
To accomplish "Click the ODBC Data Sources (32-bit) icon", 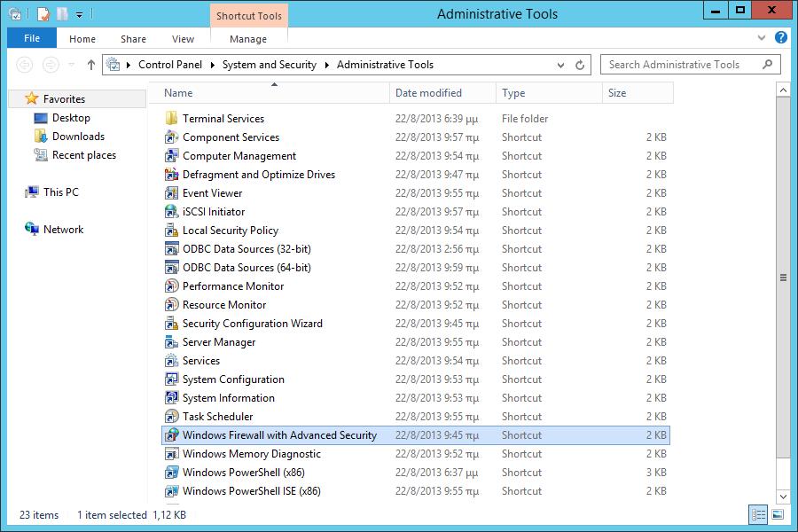I will [171, 249].
